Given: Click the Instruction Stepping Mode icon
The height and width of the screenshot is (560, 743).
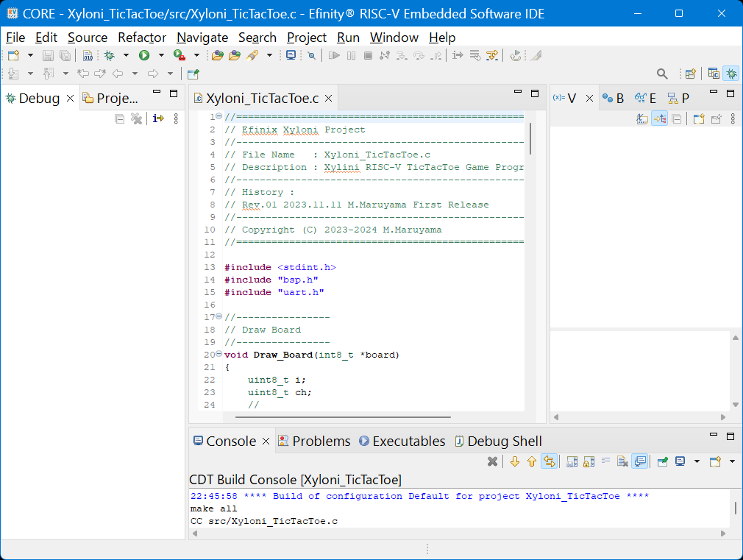Looking at the screenshot, I should pyautogui.click(x=158, y=118).
